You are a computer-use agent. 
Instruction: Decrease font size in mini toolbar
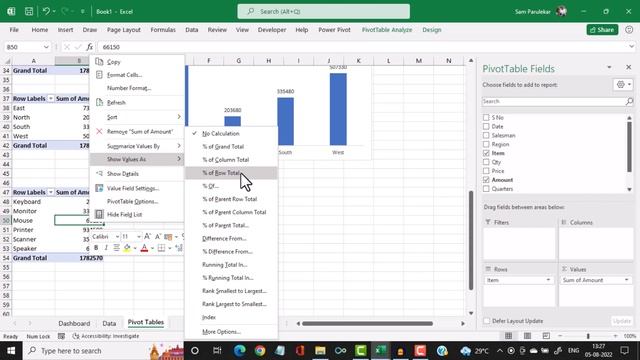pyautogui.click(x=158, y=236)
